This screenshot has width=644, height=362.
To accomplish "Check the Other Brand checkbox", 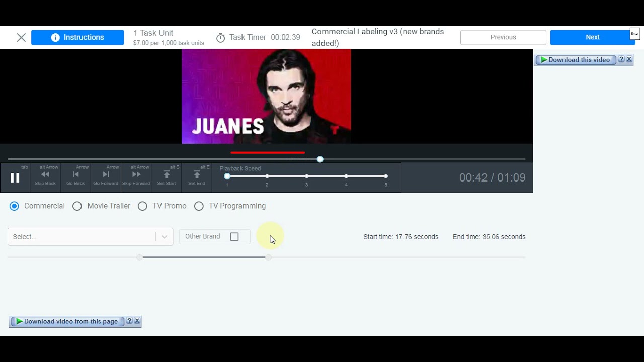I will (234, 236).
